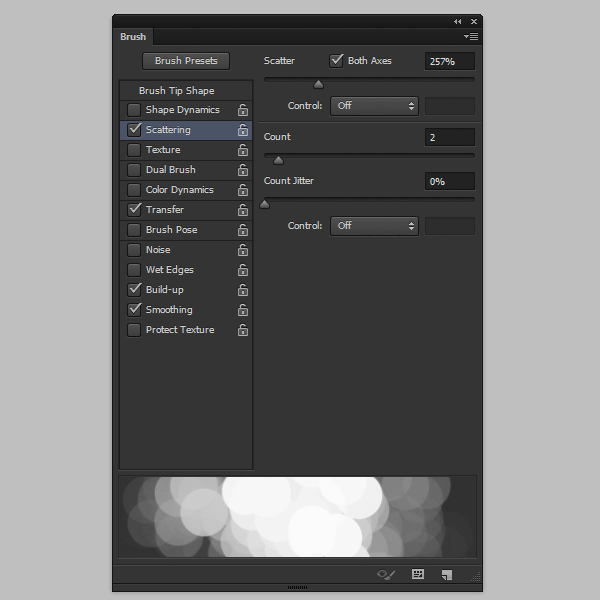The height and width of the screenshot is (600, 600).
Task: Click the lock icon beside Shape Dynamics
Action: (243, 110)
